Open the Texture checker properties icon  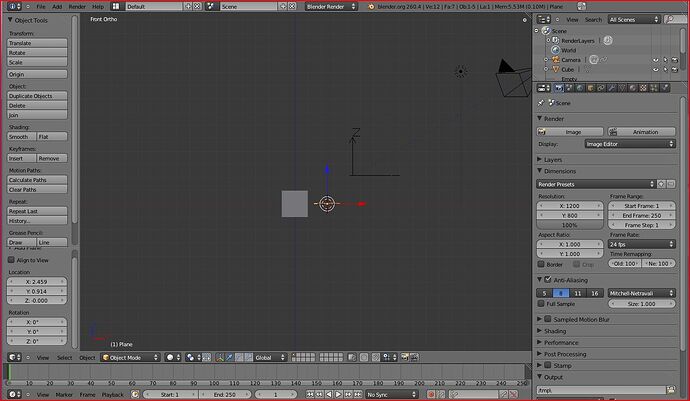[x=643, y=88]
